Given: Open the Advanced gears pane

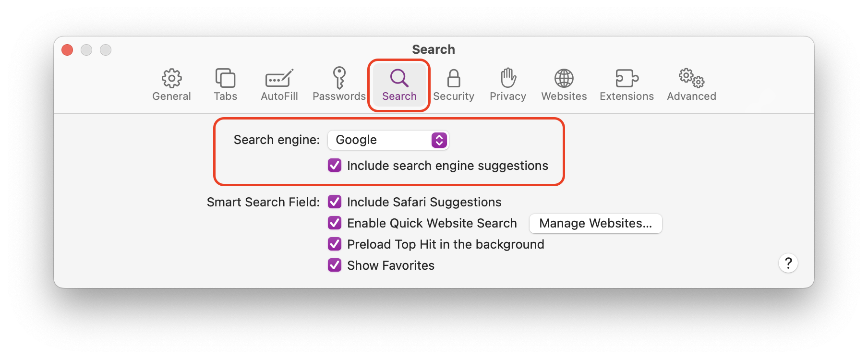Looking at the screenshot, I should tap(691, 85).
